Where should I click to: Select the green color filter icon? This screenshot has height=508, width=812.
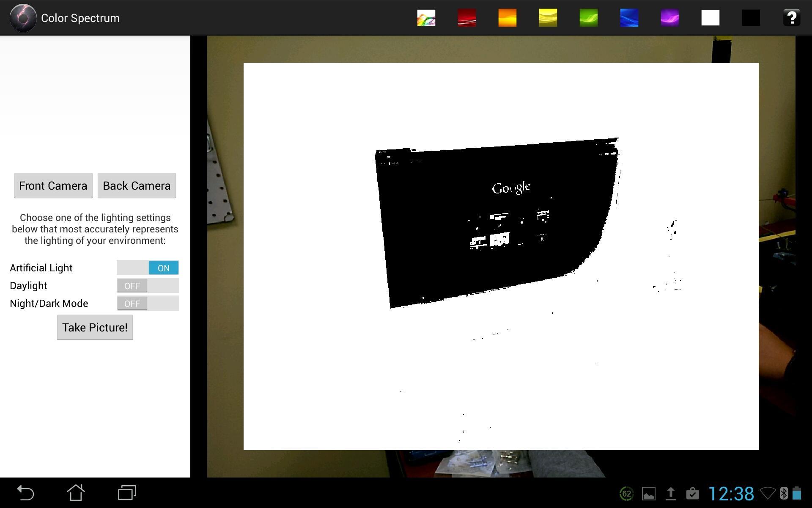tap(588, 18)
